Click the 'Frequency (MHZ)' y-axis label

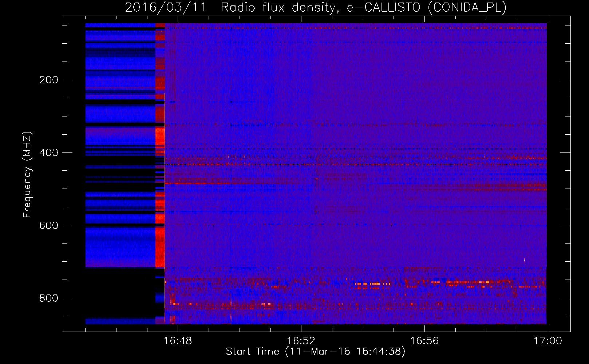(x=27, y=174)
